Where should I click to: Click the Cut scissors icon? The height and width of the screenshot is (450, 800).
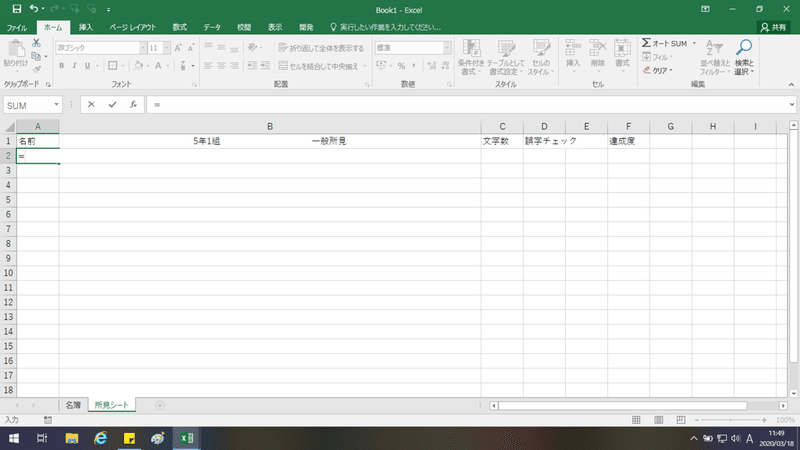pos(36,43)
